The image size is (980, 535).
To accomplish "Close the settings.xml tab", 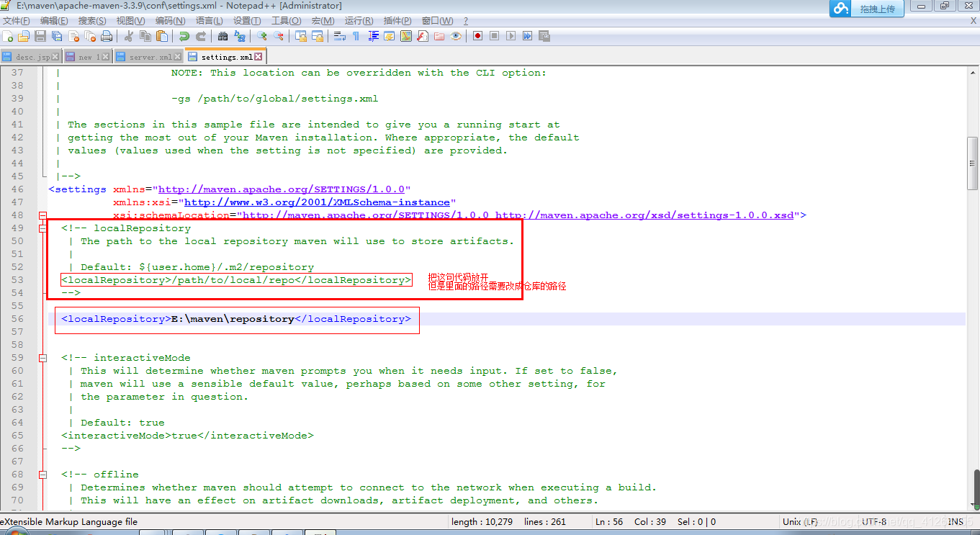I will pos(259,56).
